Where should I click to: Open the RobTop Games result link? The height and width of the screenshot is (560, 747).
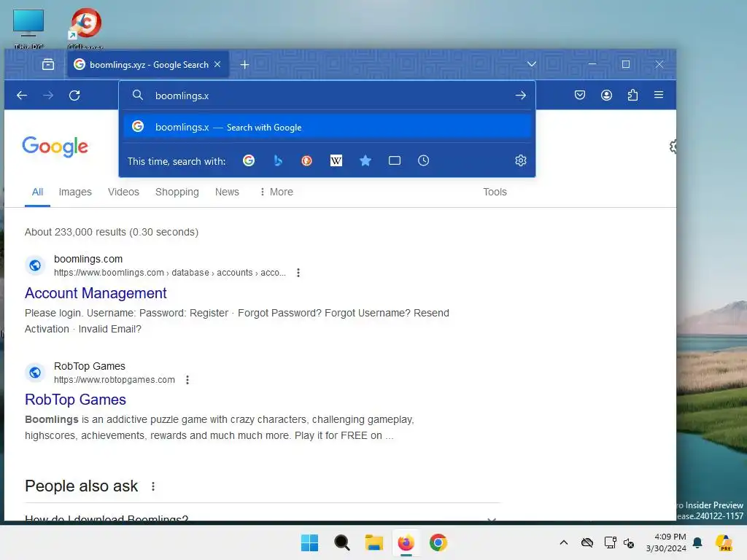(x=75, y=400)
